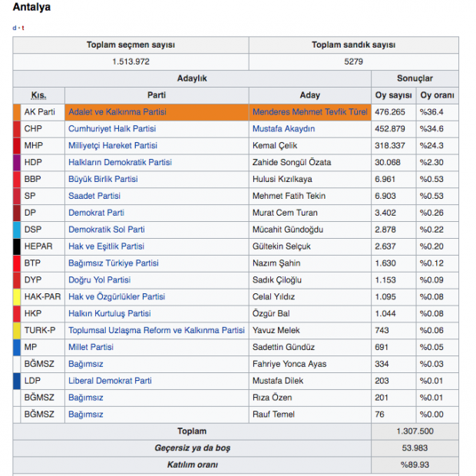
Task: Click the orange AK Parti color swatch
Action: tap(17, 112)
